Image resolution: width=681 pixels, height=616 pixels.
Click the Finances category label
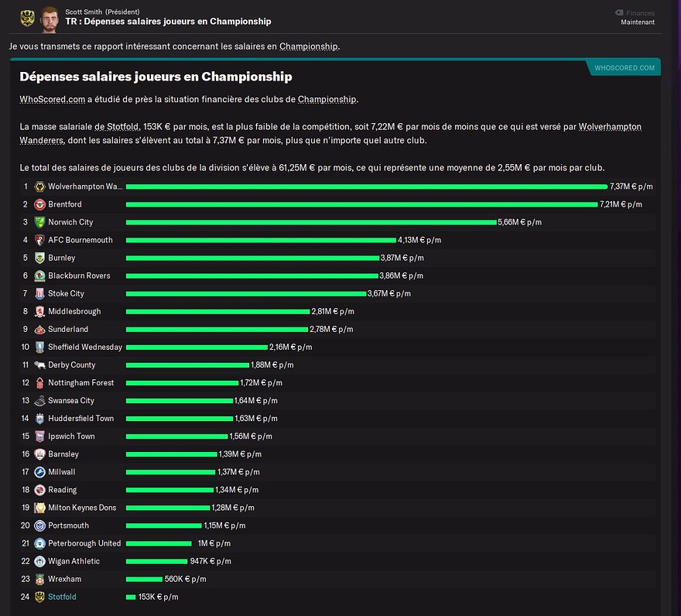(x=640, y=13)
